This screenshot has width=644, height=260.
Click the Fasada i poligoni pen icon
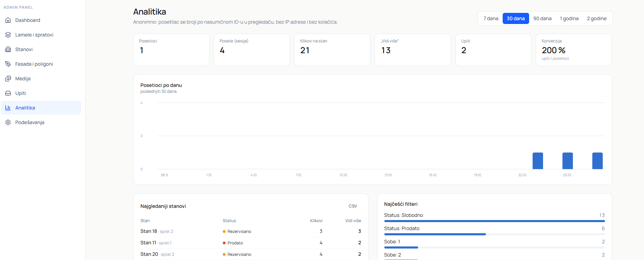tap(8, 64)
